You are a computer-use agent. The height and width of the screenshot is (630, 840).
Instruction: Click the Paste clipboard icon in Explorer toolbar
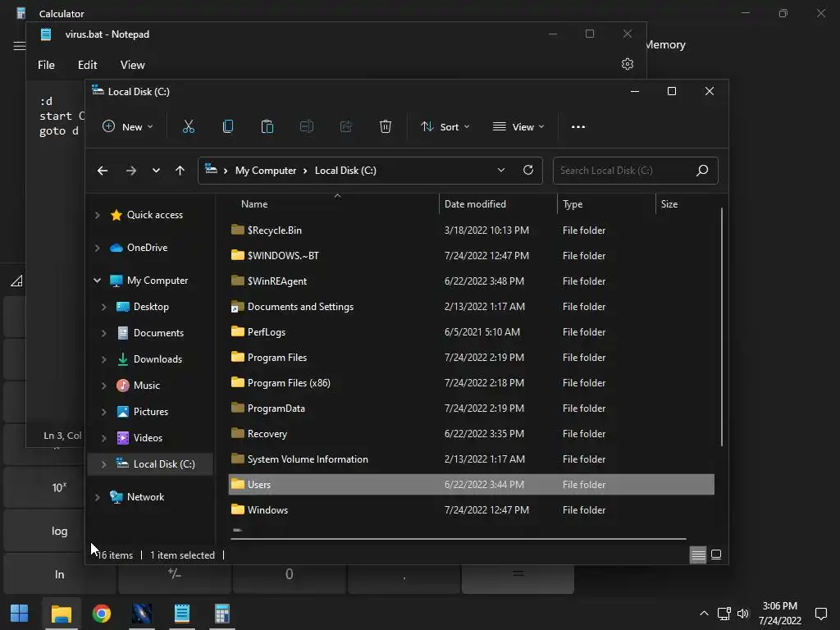(x=267, y=127)
